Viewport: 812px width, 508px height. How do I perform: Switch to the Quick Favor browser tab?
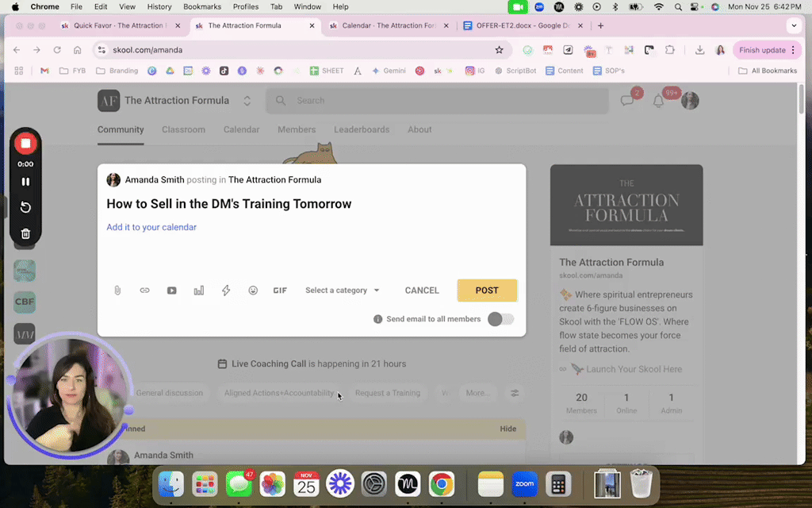[x=120, y=25]
